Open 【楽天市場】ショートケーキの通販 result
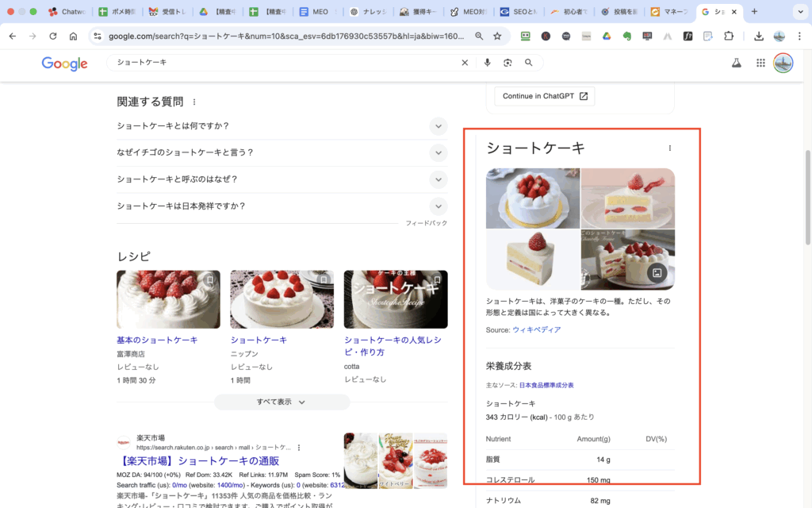 pyautogui.click(x=198, y=461)
